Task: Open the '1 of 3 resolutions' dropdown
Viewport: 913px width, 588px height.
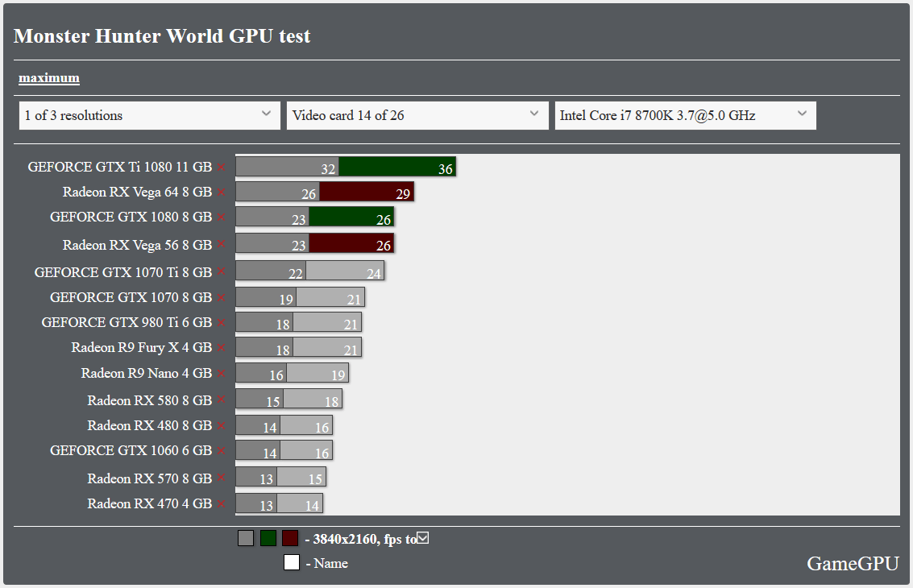Action: tap(150, 115)
